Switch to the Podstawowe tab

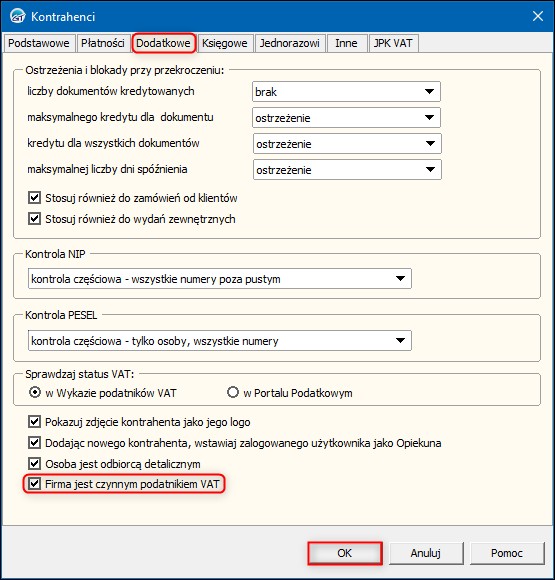click(39, 43)
